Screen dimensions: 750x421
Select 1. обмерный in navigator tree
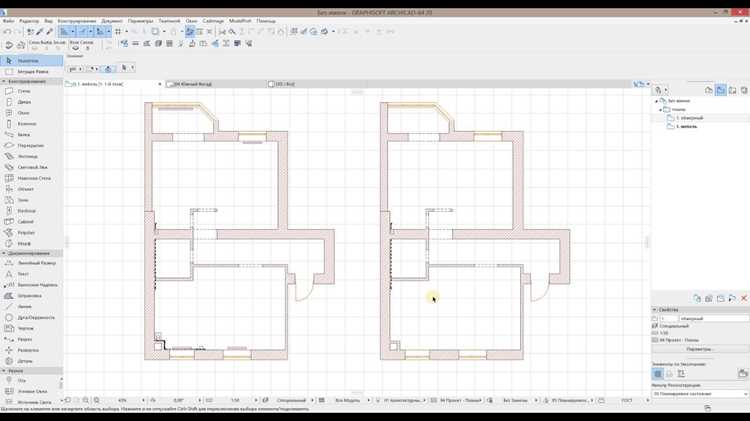click(x=690, y=118)
